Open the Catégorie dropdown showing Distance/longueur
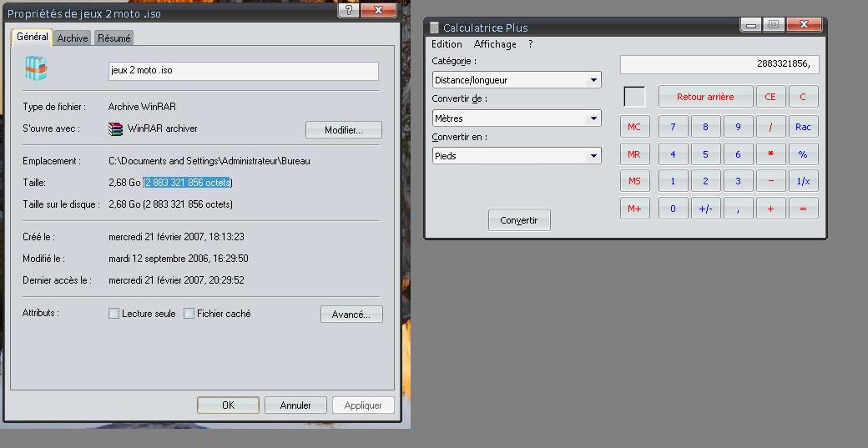Image resolution: width=868 pixels, height=448 pixels. [517, 79]
